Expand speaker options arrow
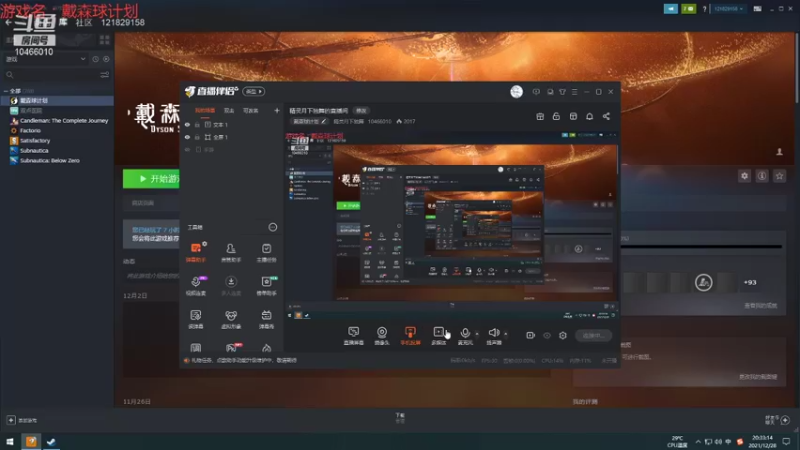Viewport: 800px width, 450px height. point(506,334)
